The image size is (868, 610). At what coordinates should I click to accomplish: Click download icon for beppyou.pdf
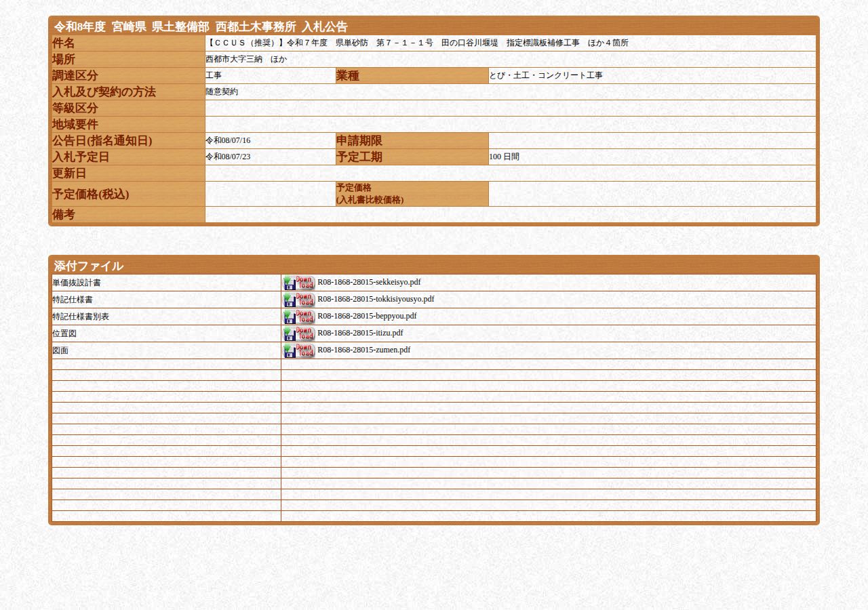[x=299, y=317]
